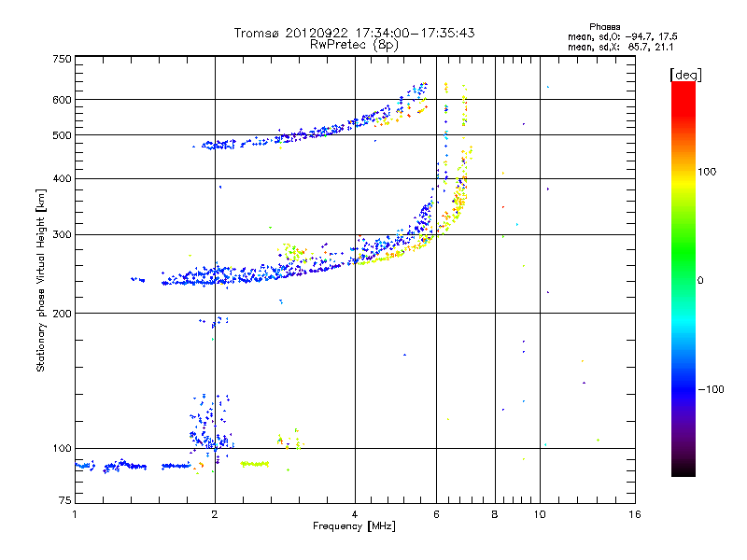
Task: Click the 'Phases' header text
Action: point(604,27)
